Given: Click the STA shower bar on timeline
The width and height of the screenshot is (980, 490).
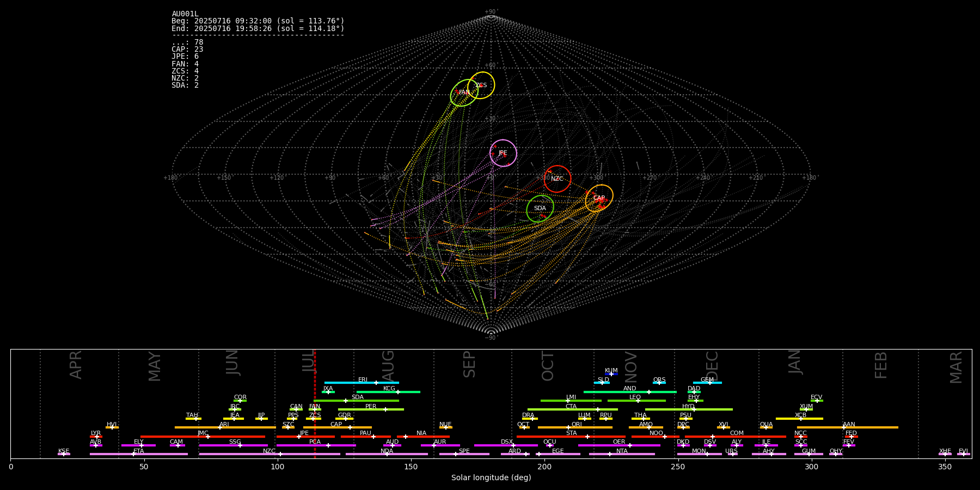Looking at the screenshot, I should coord(571,436).
